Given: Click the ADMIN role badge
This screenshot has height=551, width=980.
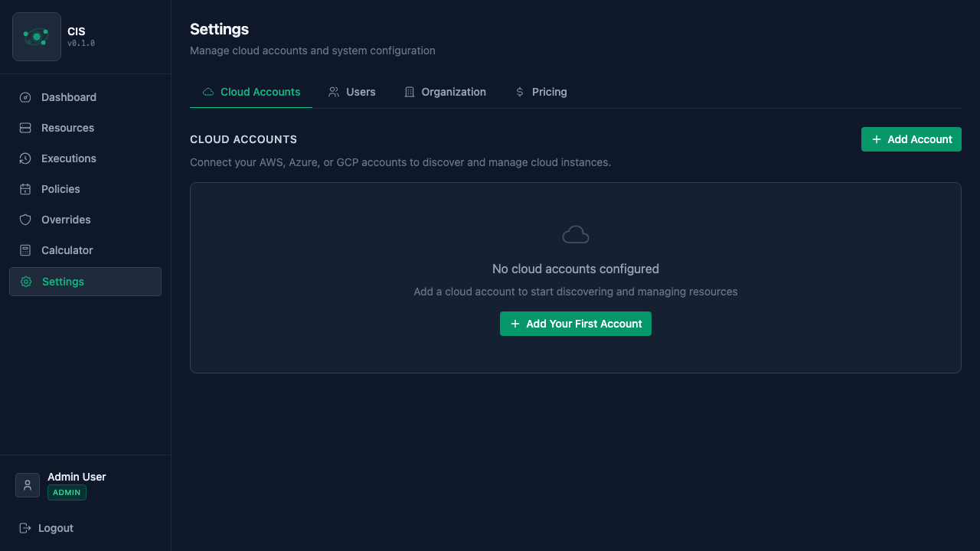Looking at the screenshot, I should (67, 493).
